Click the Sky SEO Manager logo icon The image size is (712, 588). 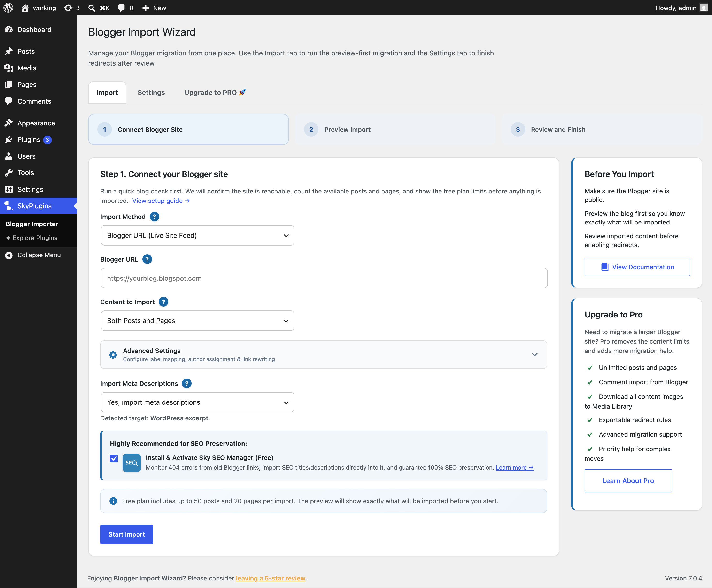pos(132,463)
